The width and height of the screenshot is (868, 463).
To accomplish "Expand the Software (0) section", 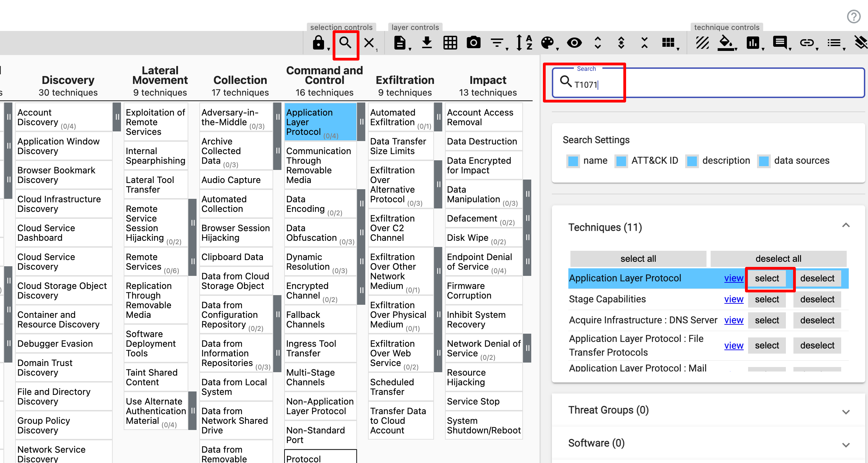I will click(846, 444).
